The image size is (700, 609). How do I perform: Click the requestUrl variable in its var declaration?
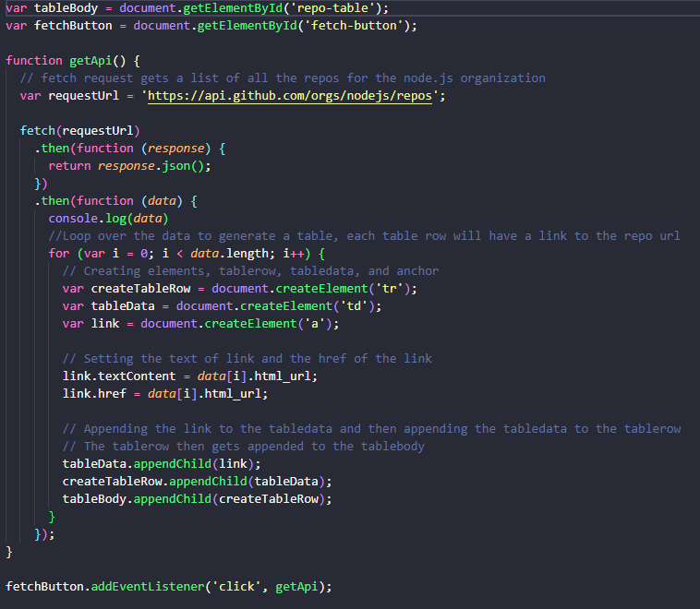83,96
